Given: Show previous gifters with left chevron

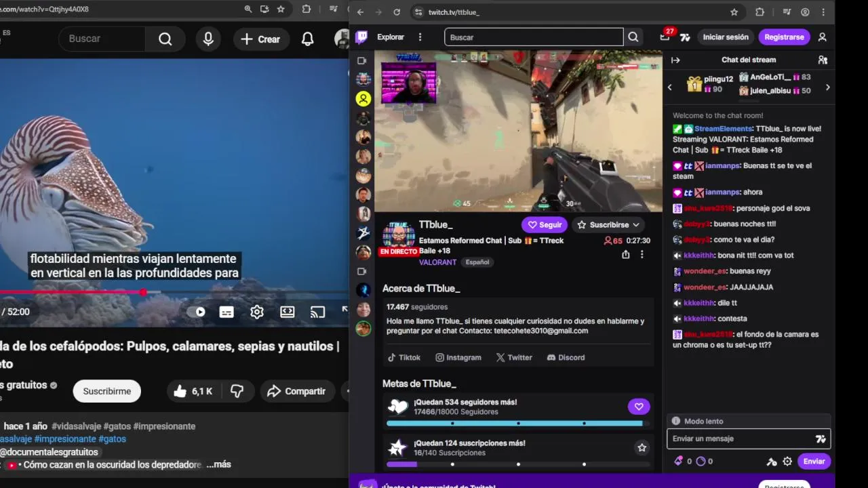Looking at the screenshot, I should pos(670,87).
